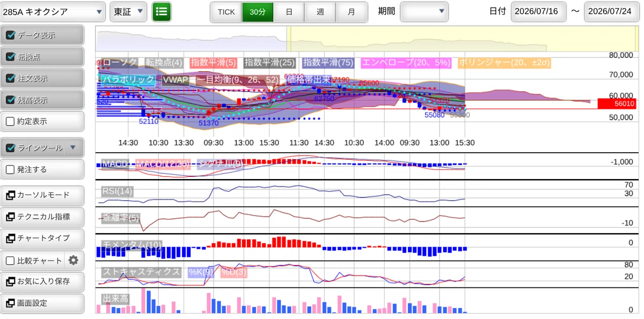Toggle the 比較チャート checkbox
Image resolution: width=644 pixels, height=319 pixels.
click(10, 261)
